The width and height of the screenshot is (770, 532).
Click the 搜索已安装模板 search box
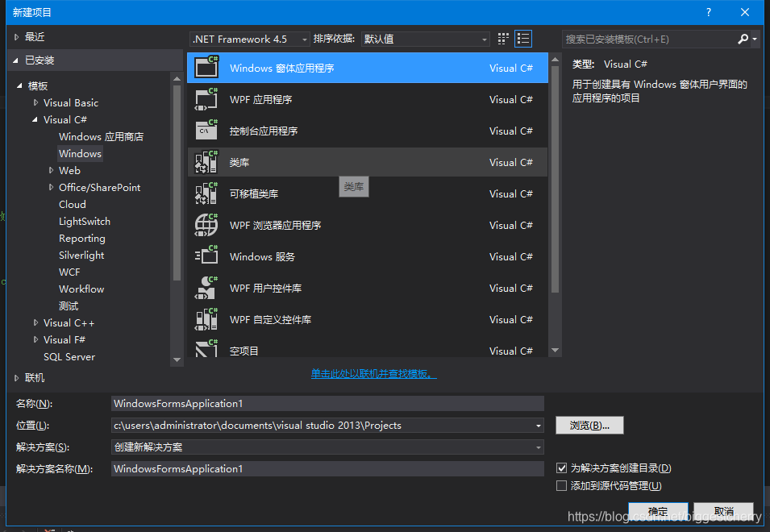(649, 39)
